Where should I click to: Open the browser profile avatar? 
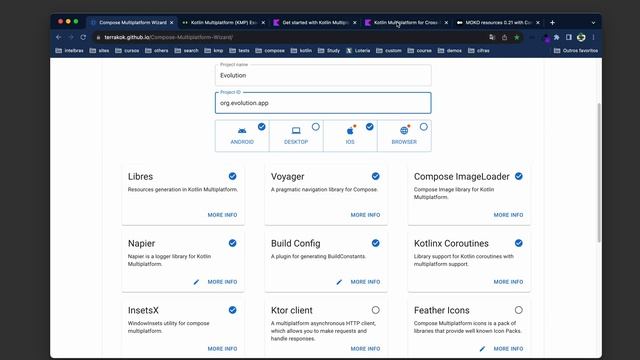pyautogui.click(x=581, y=37)
